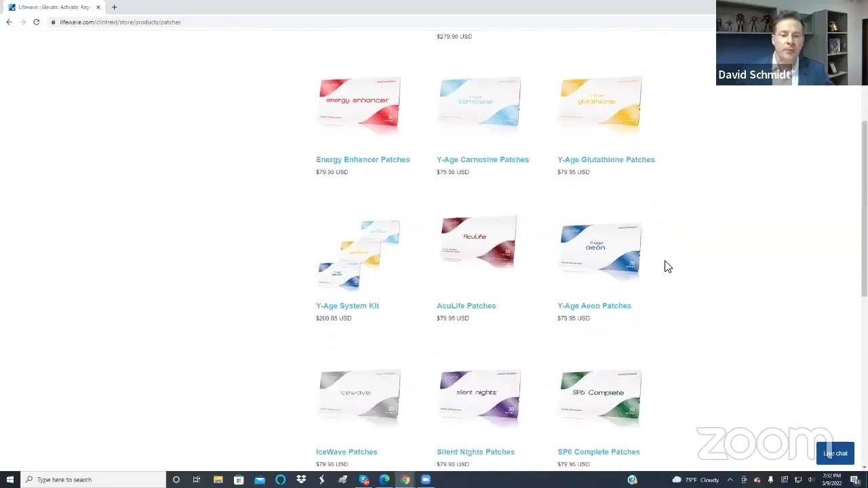Click the SP6 Complete box image
The height and width of the screenshot is (488, 868).
601,396
